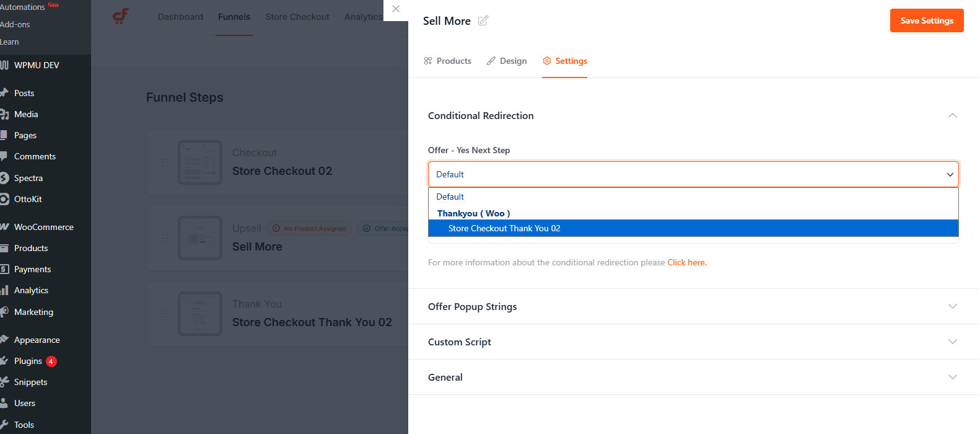Open Automations in the sidebar
Viewport: 980px width, 434px height.
click(x=22, y=7)
